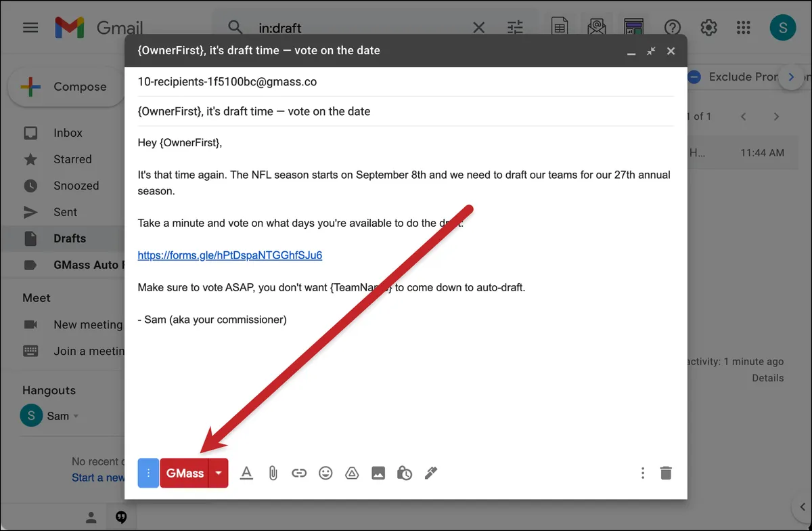This screenshot has height=531, width=812.
Task: Open Gmail support help icon
Action: tap(672, 28)
